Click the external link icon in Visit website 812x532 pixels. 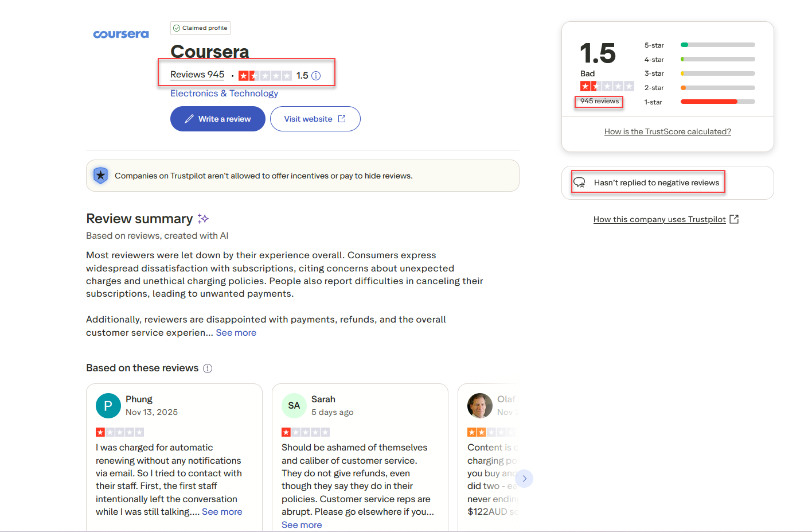342,119
